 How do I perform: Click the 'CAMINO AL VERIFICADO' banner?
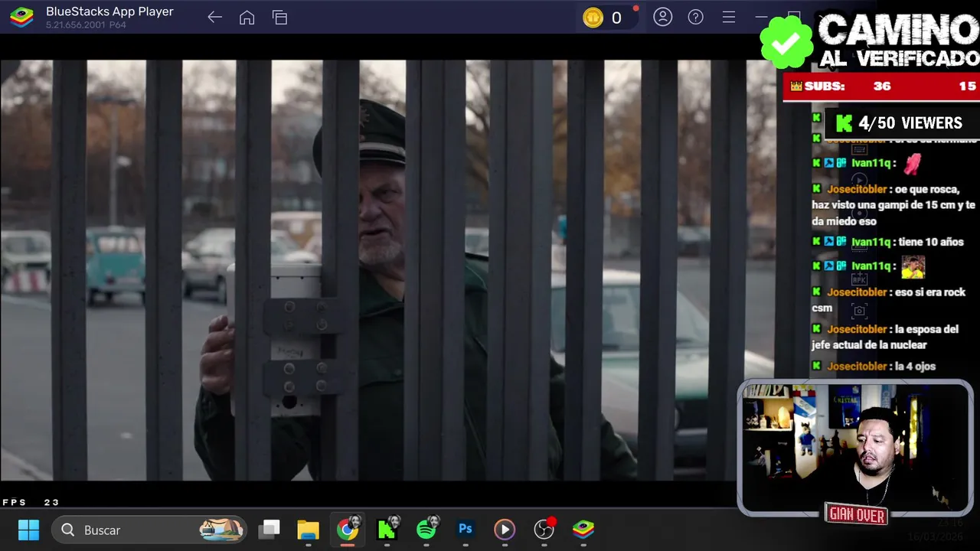coord(870,41)
